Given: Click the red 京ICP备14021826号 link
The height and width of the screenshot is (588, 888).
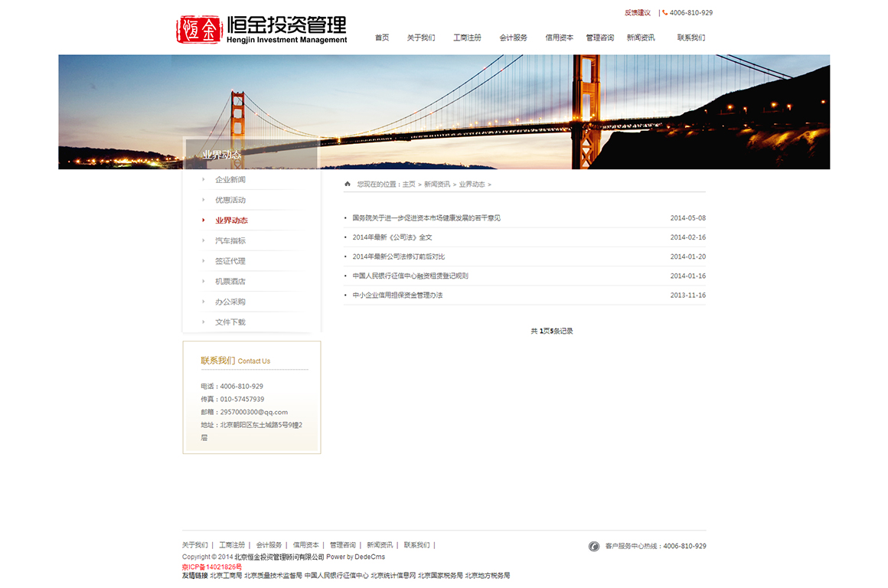Looking at the screenshot, I should (212, 567).
